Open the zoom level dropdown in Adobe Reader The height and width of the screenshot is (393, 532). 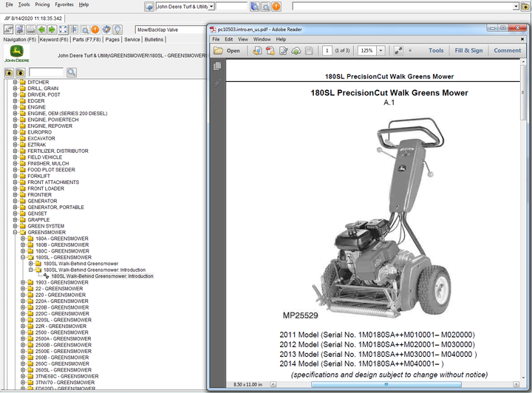(x=381, y=50)
